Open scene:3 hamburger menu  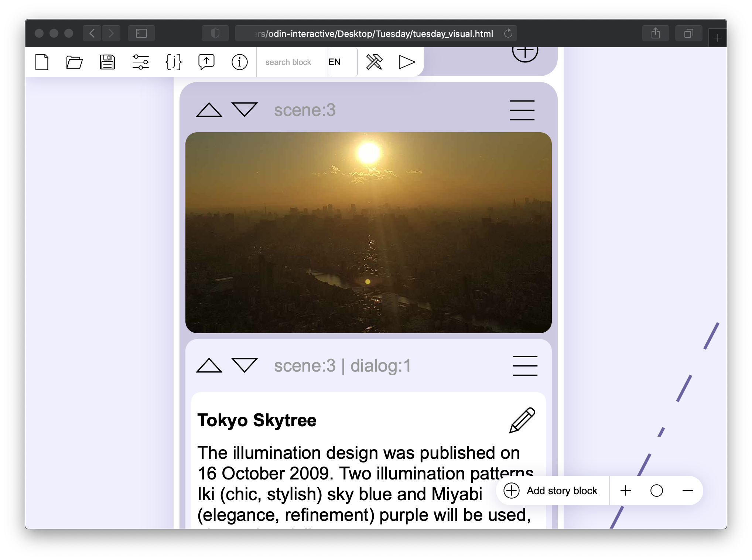pyautogui.click(x=522, y=110)
